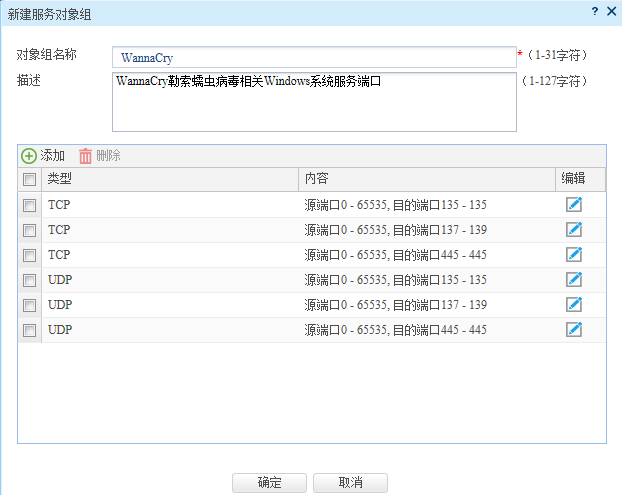The width and height of the screenshot is (622, 495).
Task: Select text 目的端口445 - 445 in UDP row
Action: pyautogui.click(x=440, y=330)
